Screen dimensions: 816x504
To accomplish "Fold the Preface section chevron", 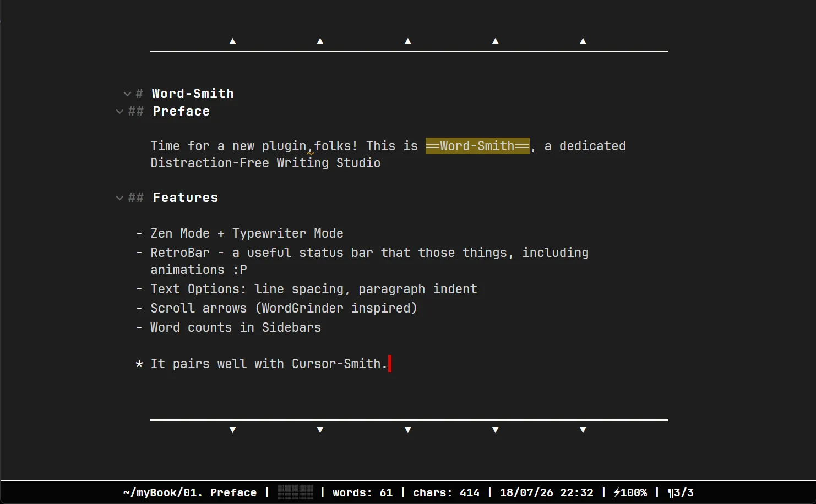I will coord(119,112).
